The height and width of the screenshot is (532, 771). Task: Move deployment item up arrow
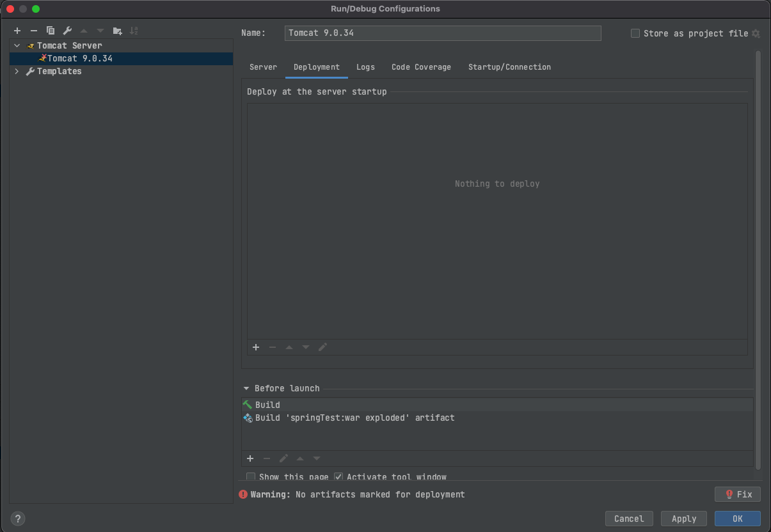coord(289,347)
